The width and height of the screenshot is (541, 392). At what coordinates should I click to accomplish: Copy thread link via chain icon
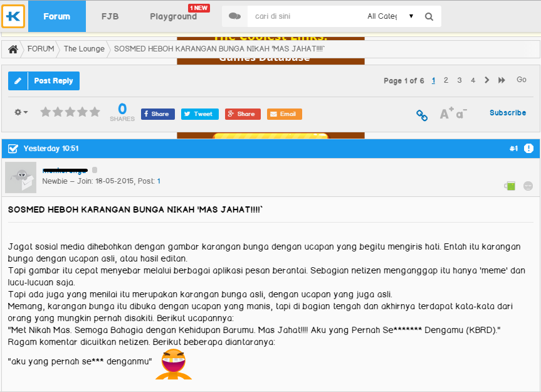tap(422, 115)
